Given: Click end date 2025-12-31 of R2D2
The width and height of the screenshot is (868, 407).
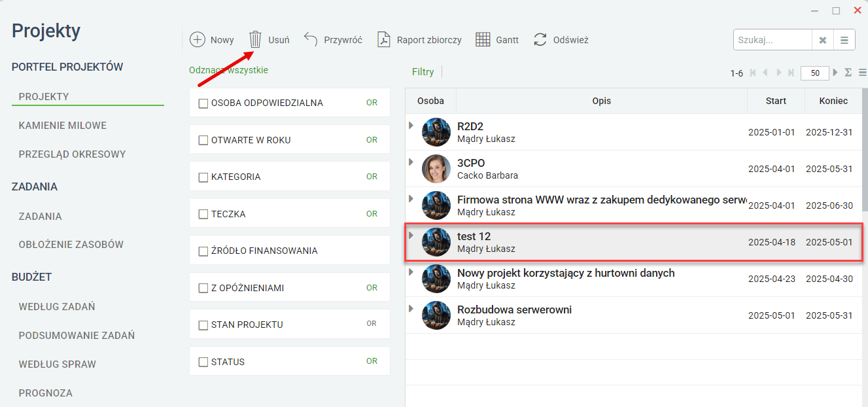Looking at the screenshot, I should [x=829, y=132].
